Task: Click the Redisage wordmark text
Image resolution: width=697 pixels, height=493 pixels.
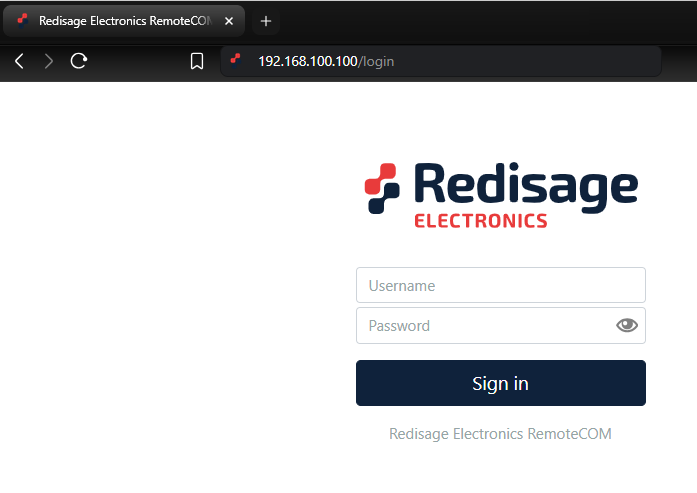Action: click(x=524, y=186)
